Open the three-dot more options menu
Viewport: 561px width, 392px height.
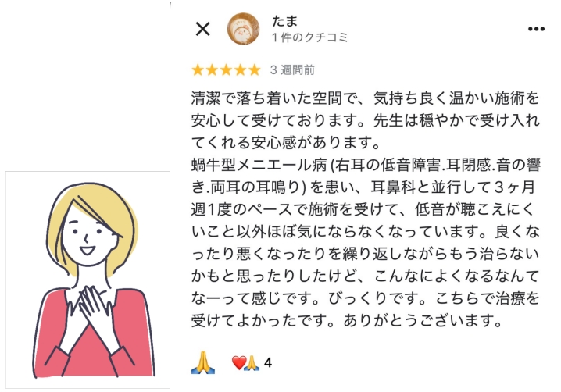pos(536,29)
